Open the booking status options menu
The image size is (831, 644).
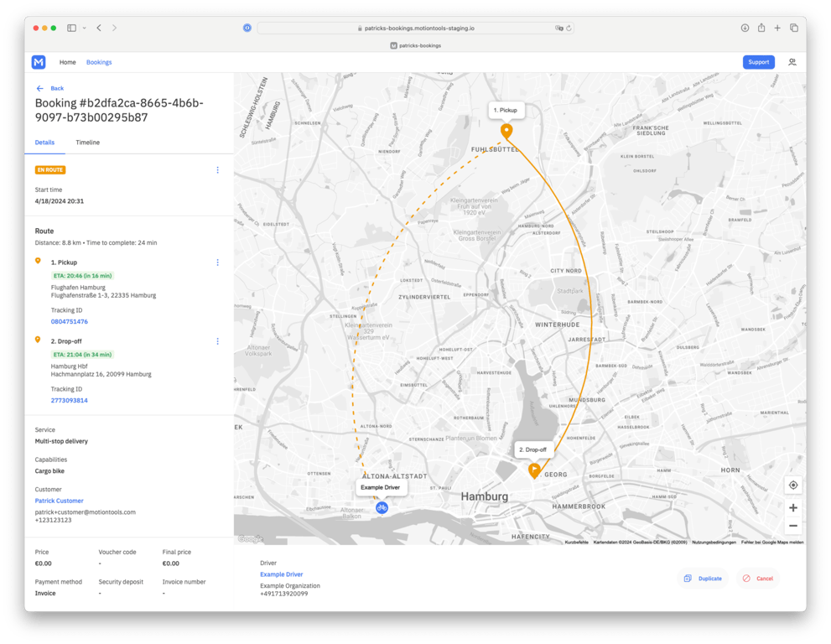[217, 170]
